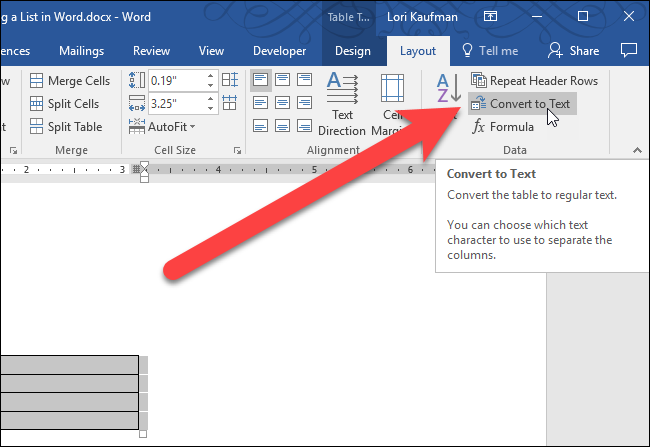Screen dimensions: 650x447
Task: Open the Mailings tab
Action: 81,51
